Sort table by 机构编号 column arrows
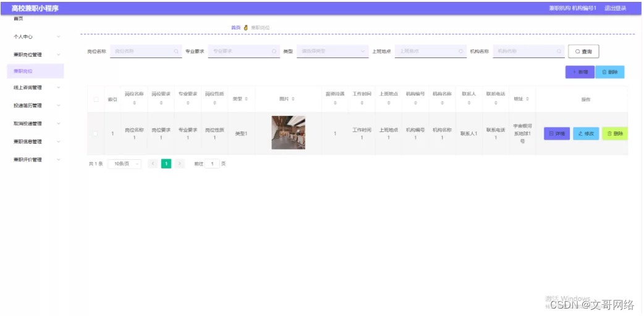Viewport: 644px width, 316px height. tap(415, 103)
